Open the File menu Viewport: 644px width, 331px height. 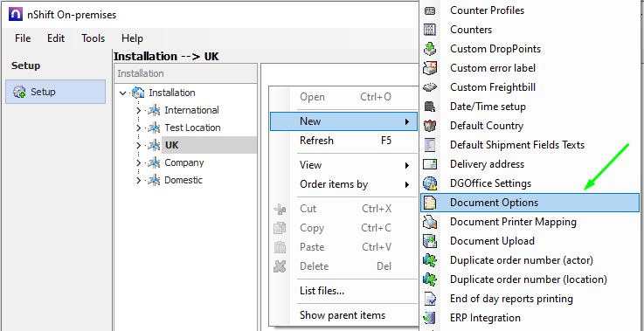(x=23, y=38)
